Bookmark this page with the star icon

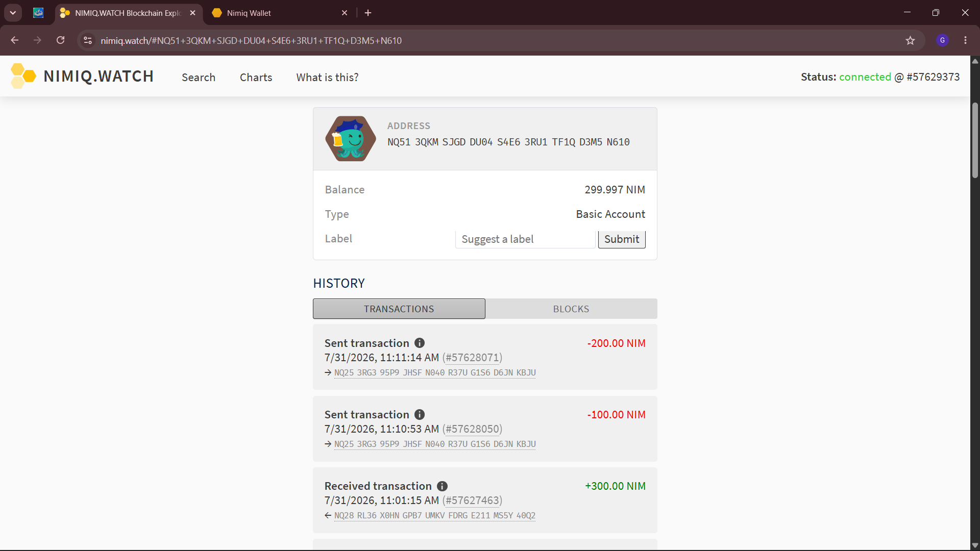910,40
